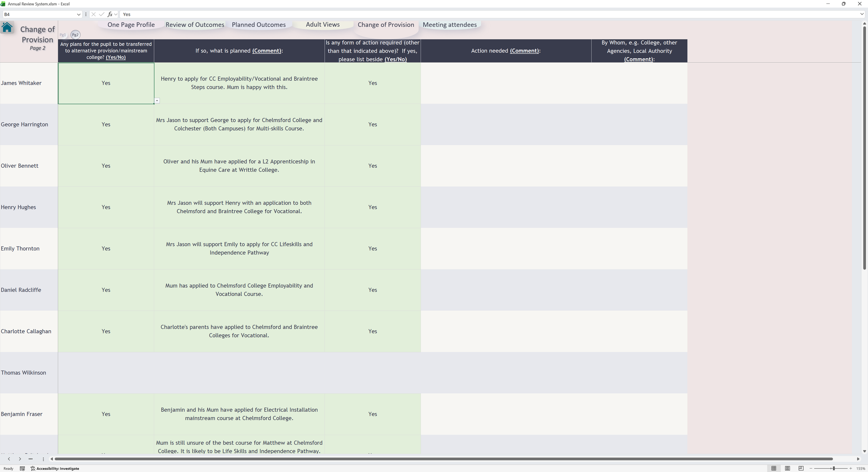The height and width of the screenshot is (472, 868).
Task: Switch to Page Break Preview
Action: pyautogui.click(x=801, y=469)
